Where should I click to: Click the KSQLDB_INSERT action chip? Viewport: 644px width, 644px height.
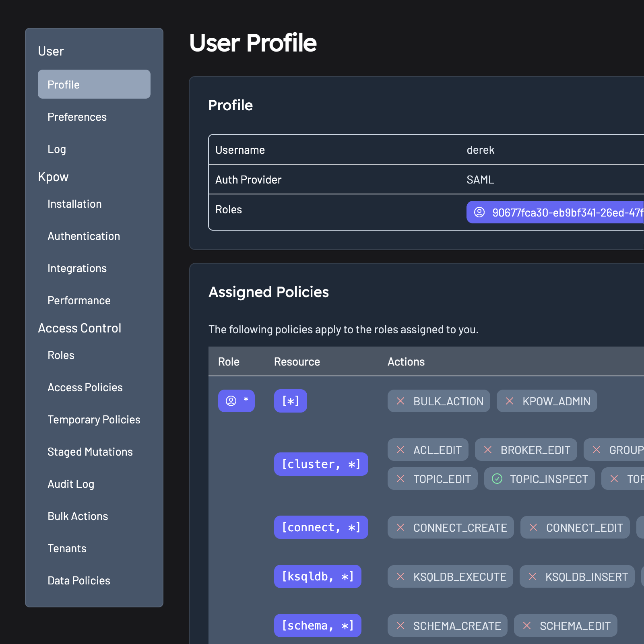[x=577, y=576]
